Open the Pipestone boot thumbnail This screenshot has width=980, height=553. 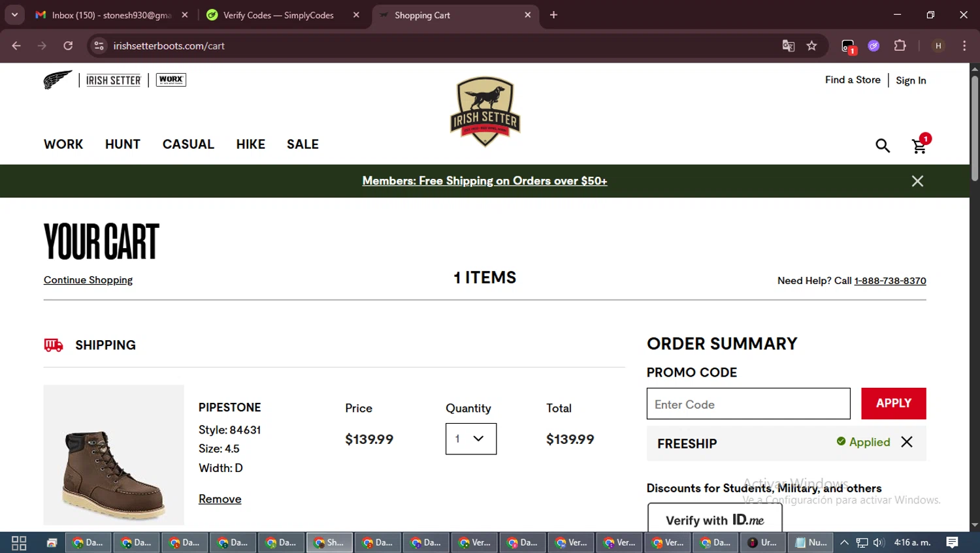pos(114,455)
